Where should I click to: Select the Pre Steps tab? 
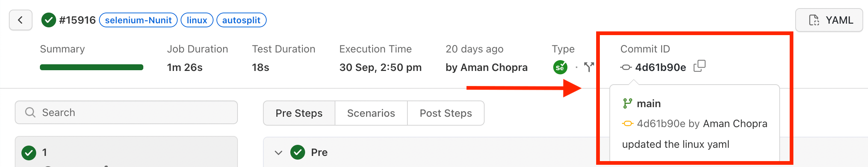(299, 113)
